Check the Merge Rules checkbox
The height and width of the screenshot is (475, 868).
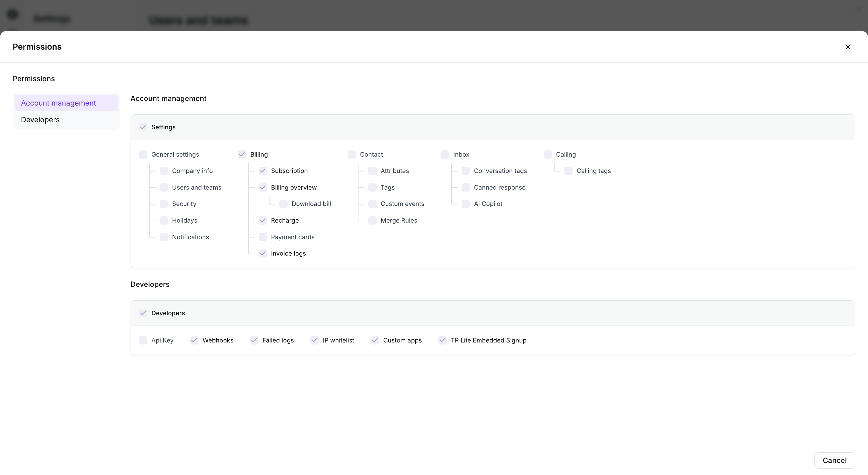pos(372,221)
